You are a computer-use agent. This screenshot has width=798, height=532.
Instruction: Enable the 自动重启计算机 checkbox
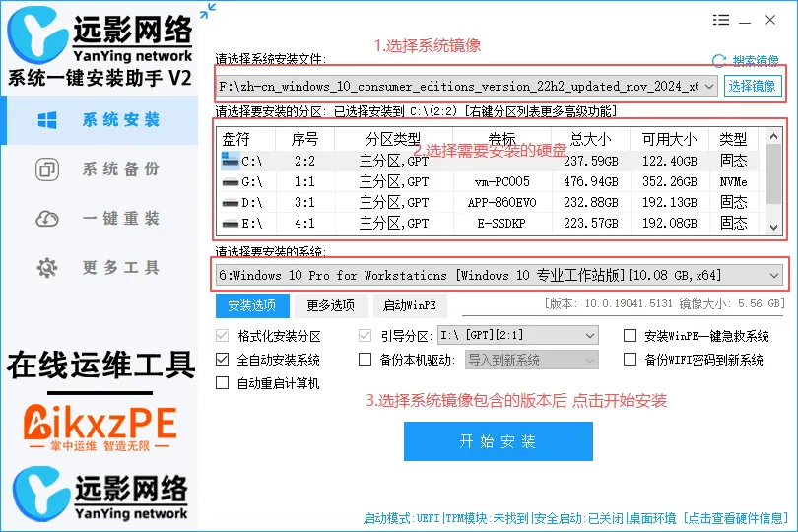(x=222, y=383)
